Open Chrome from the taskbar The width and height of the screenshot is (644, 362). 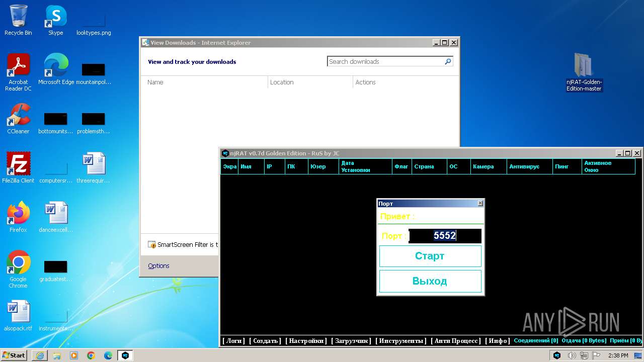[91, 355]
